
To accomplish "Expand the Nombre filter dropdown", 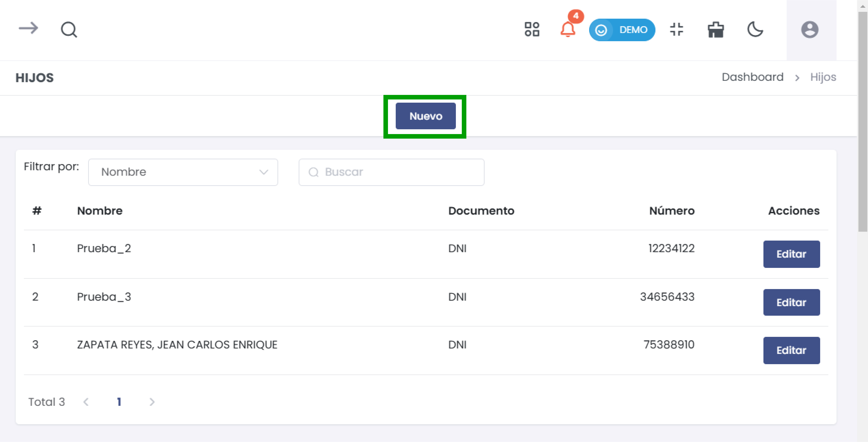I will (x=183, y=172).
